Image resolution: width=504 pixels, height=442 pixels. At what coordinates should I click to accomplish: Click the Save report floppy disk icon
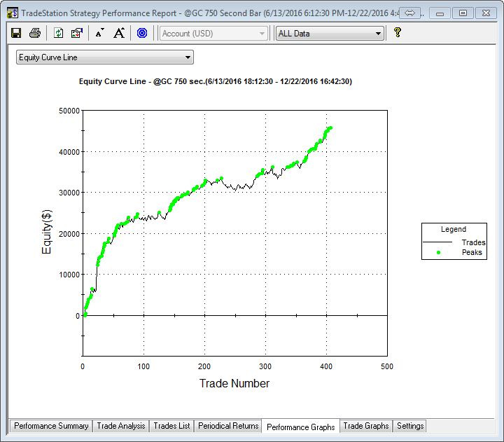click(x=16, y=33)
